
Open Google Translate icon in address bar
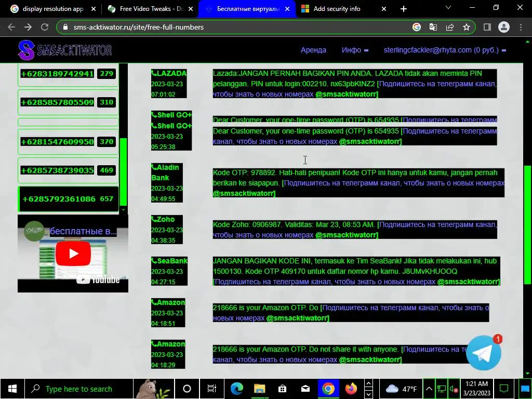coord(433,27)
